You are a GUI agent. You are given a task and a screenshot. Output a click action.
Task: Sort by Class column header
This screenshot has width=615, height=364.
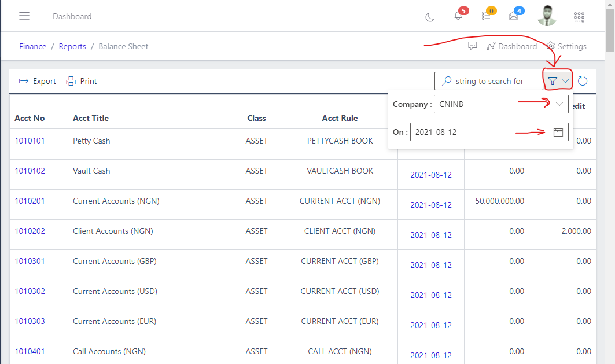click(x=256, y=118)
